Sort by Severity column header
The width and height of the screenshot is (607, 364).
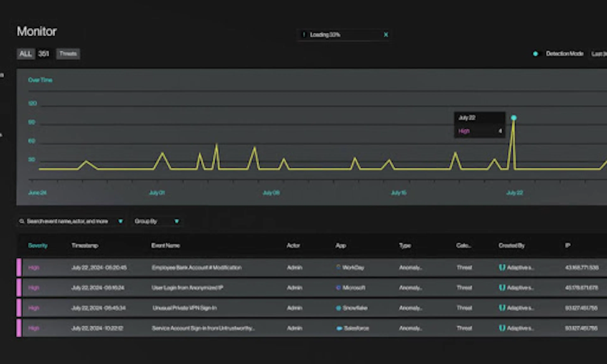pos(38,245)
